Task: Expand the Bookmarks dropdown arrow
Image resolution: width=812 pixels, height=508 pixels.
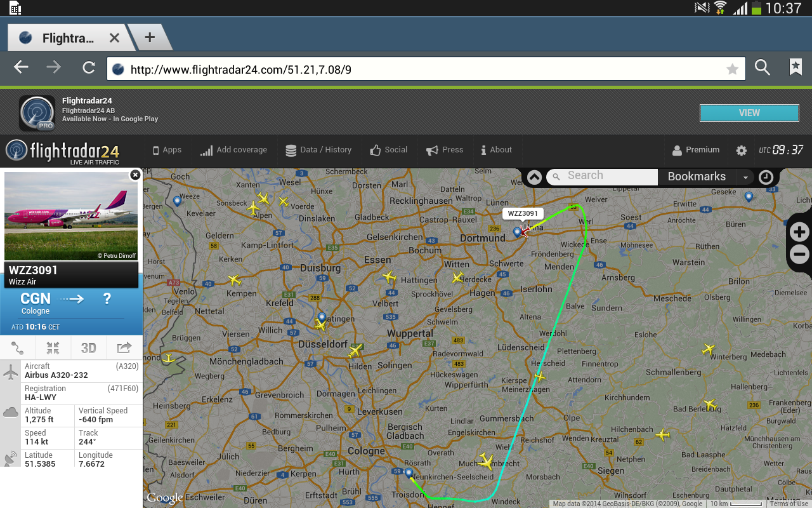Action: click(745, 177)
